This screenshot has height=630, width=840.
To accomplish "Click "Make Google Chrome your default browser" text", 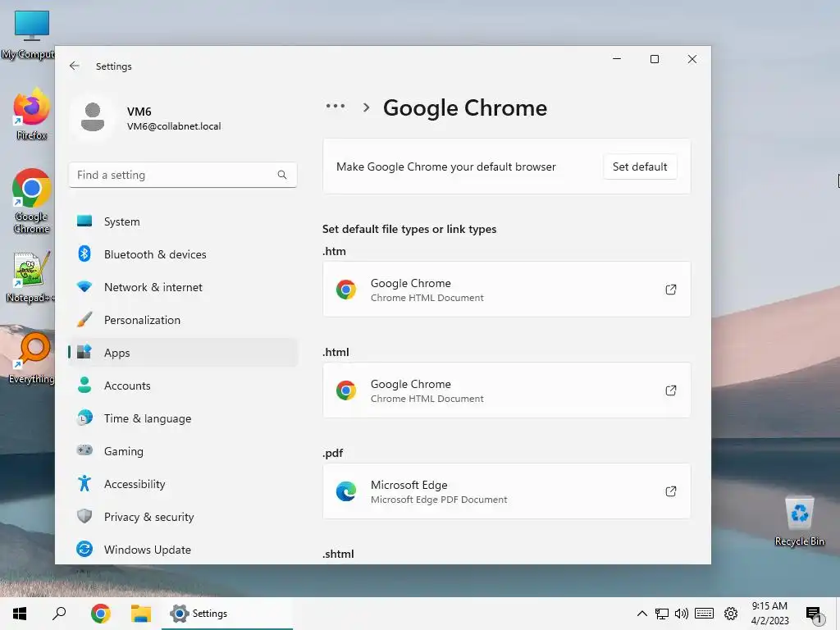I will [x=445, y=167].
